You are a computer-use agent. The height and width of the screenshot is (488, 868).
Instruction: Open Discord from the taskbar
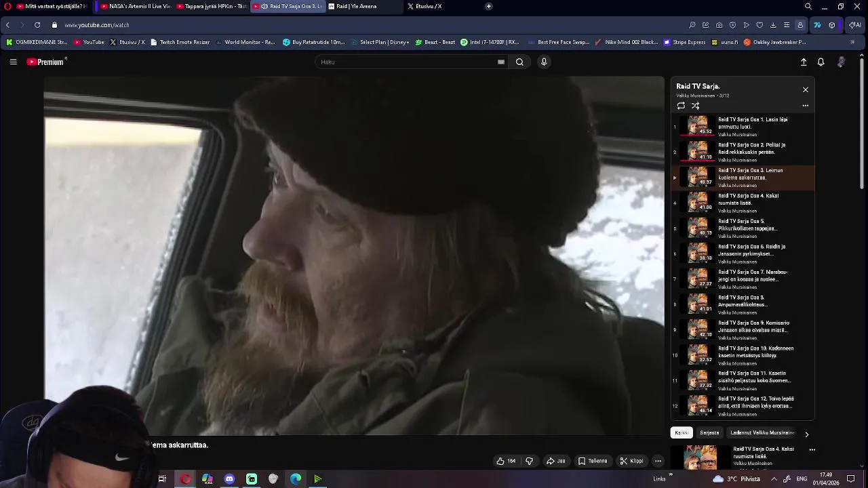click(x=229, y=479)
